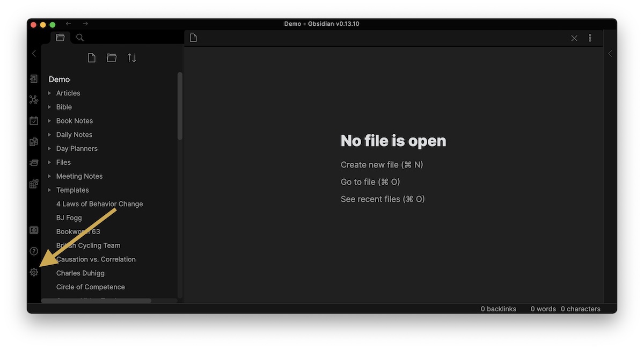The height and width of the screenshot is (349, 644).
Task: Open the 4 Laws of Behavior Change note
Action: click(100, 204)
